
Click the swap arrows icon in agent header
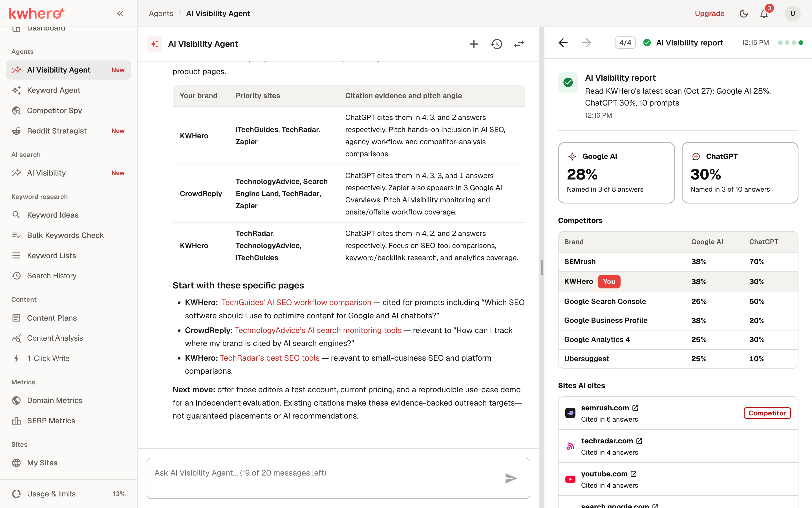point(519,44)
